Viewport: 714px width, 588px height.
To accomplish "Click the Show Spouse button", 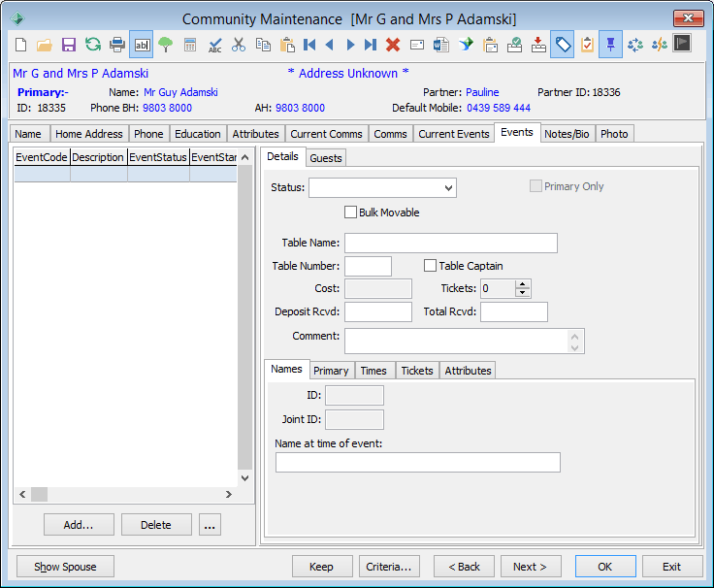I will click(x=65, y=567).
